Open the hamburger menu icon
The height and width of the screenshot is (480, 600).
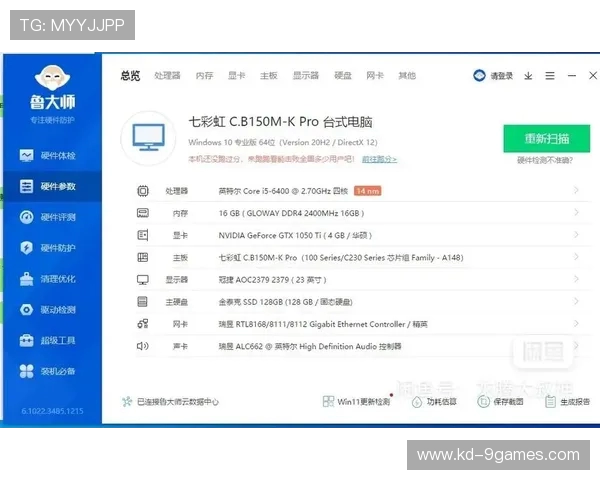coord(550,76)
